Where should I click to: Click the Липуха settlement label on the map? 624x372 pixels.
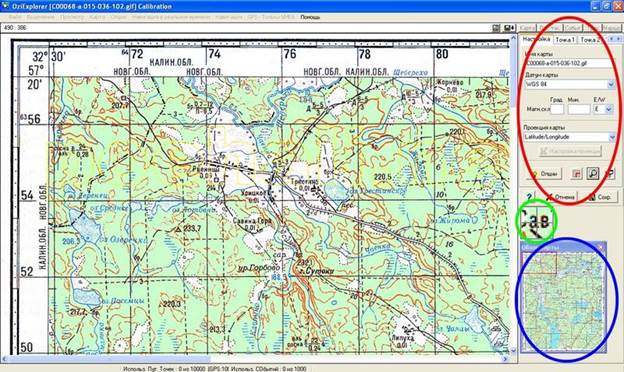tap(403, 337)
